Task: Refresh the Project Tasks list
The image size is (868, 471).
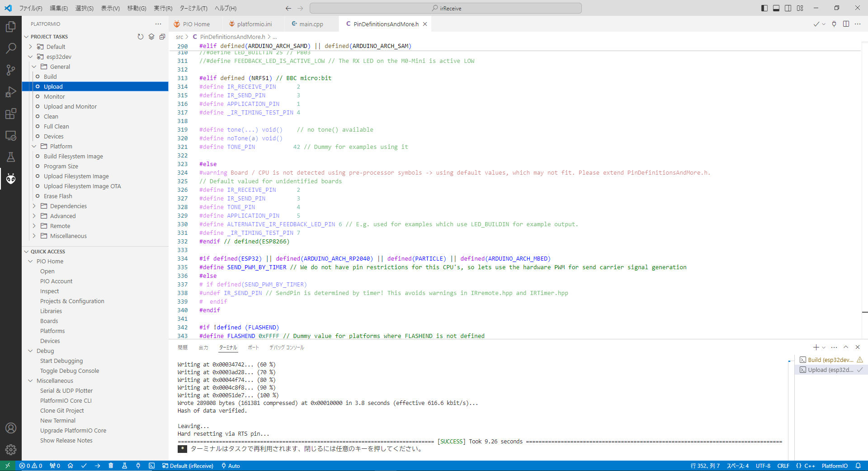Action: pyautogui.click(x=141, y=37)
